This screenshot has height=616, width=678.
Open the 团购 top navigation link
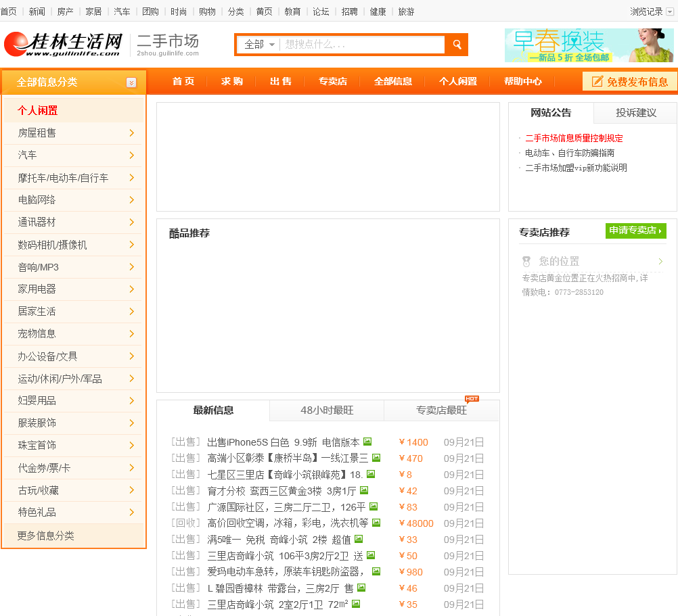pyautogui.click(x=150, y=11)
